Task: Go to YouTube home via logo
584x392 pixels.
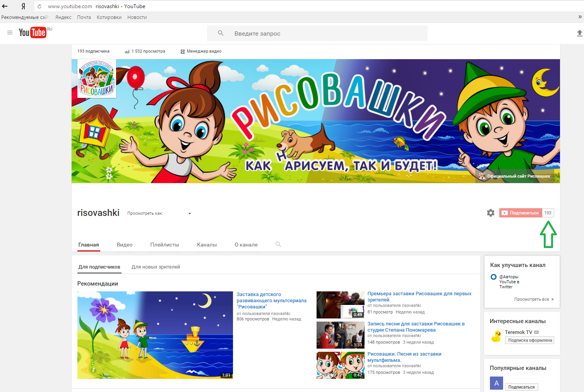Action: (x=33, y=33)
